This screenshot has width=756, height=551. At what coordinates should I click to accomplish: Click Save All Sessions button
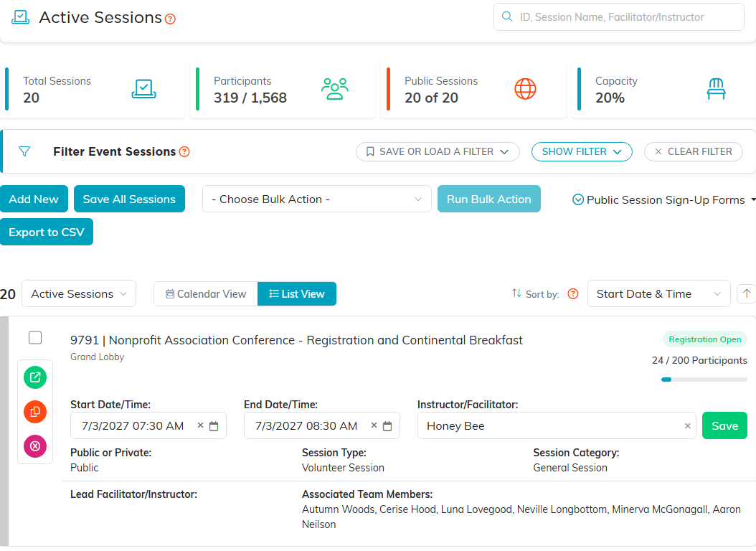pyautogui.click(x=129, y=199)
